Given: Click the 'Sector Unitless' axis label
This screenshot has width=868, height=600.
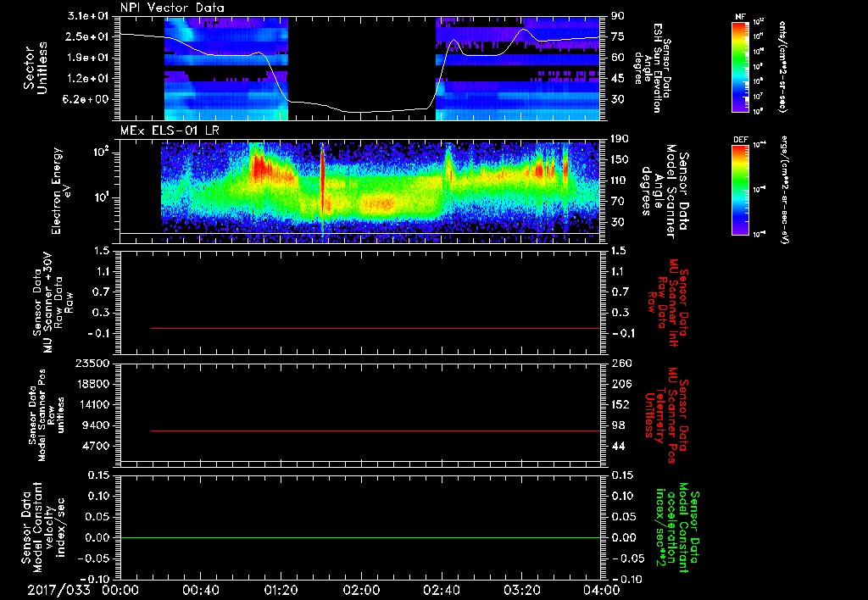Looking at the screenshot, I should point(36,68).
